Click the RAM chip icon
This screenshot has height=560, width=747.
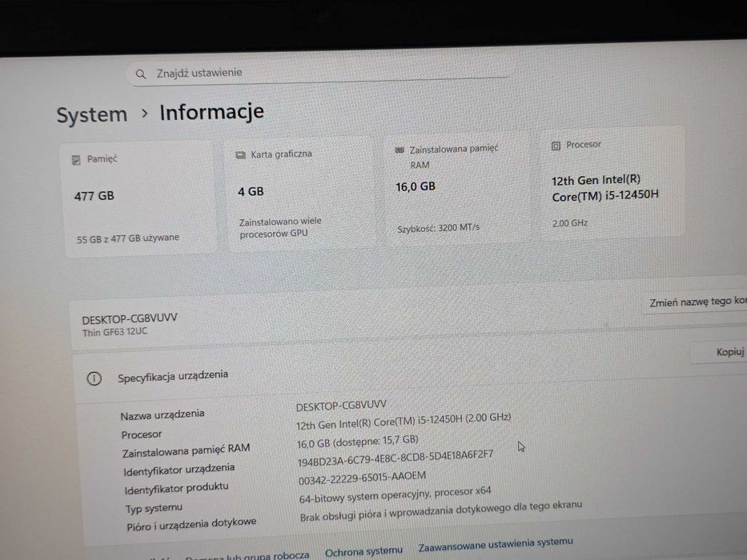(400, 150)
